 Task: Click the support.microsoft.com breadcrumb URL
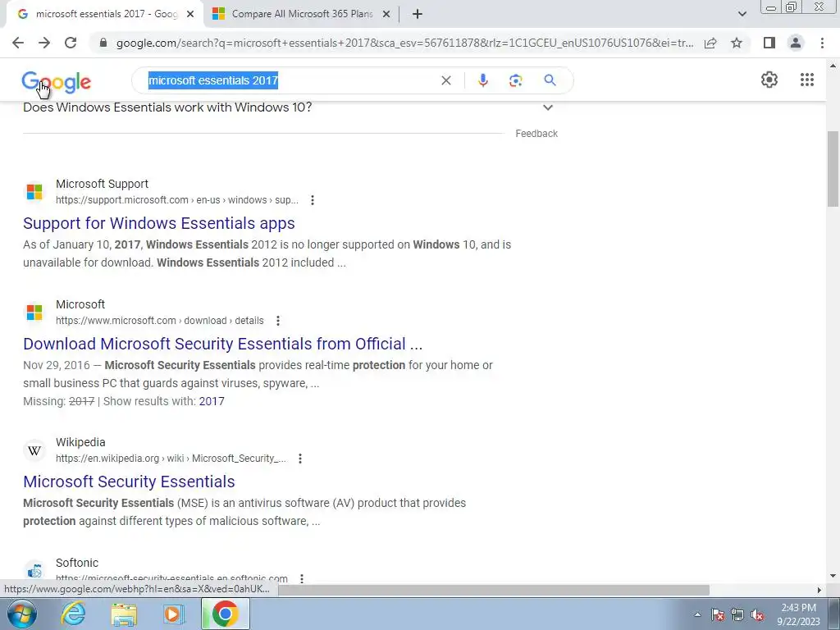point(177,200)
